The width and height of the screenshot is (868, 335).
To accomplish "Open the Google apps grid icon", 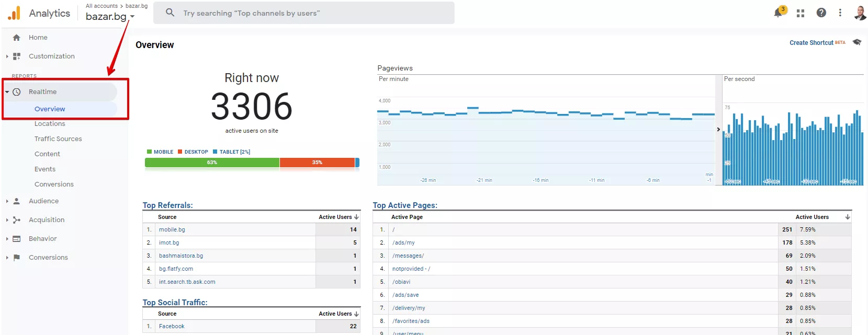I will 801,13.
